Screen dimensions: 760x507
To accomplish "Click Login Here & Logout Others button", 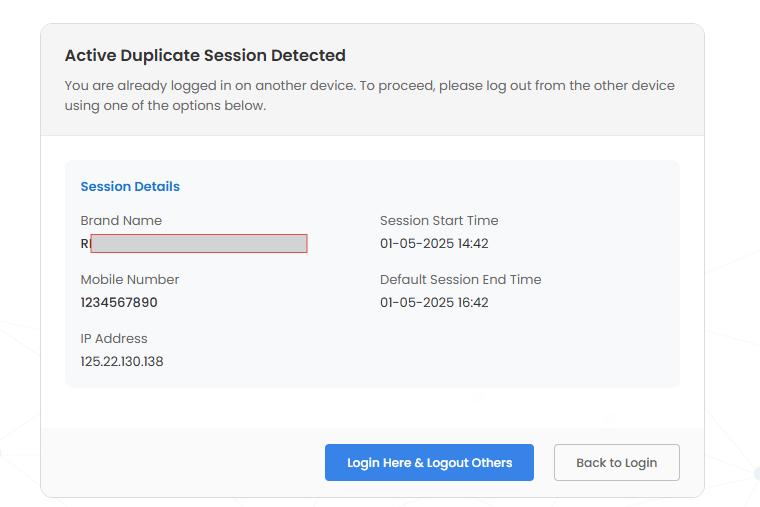I will (429, 463).
